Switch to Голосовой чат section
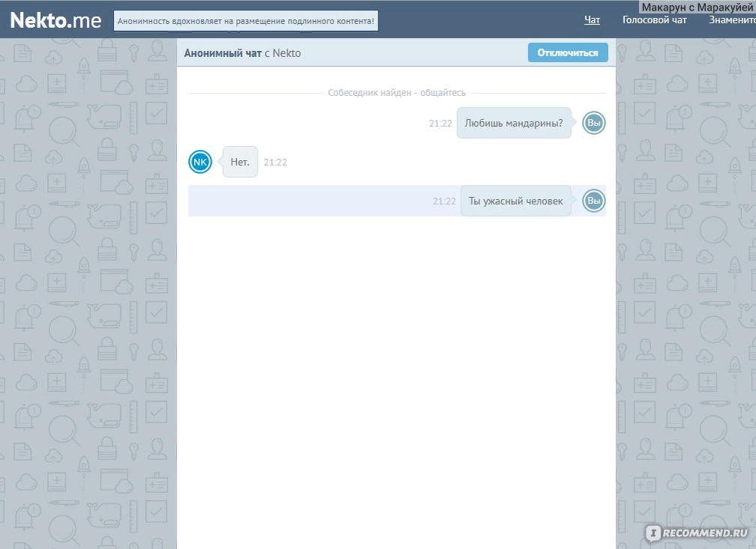Screen dimensions: 756x549 654,19
